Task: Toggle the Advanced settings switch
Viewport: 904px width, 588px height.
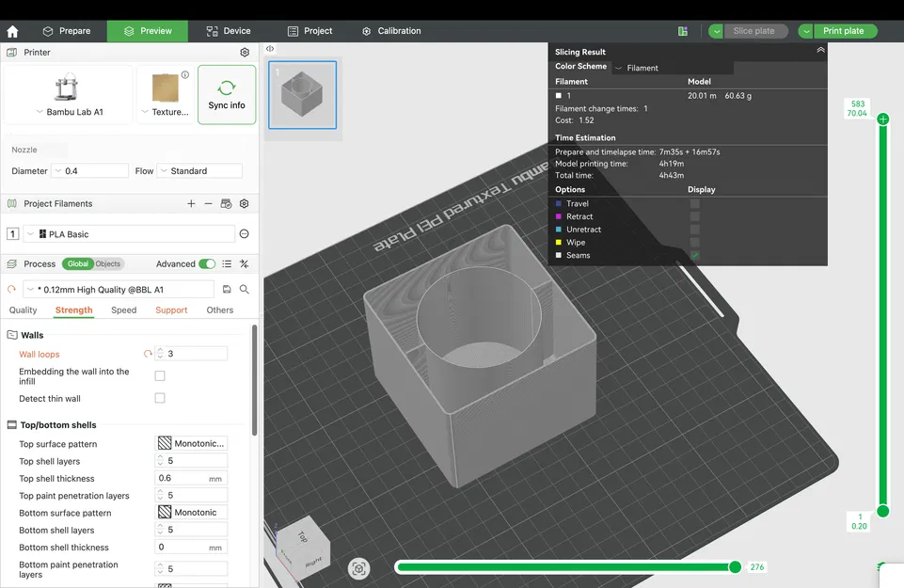Action: [207, 264]
